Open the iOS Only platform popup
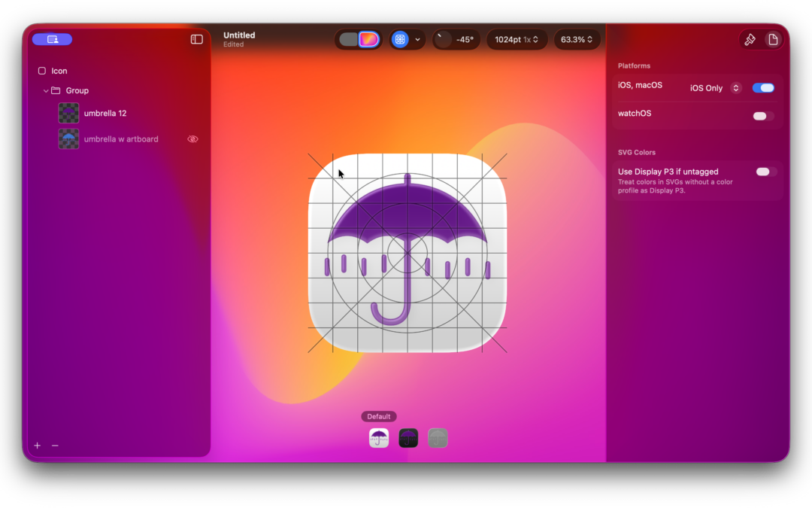 tap(715, 88)
